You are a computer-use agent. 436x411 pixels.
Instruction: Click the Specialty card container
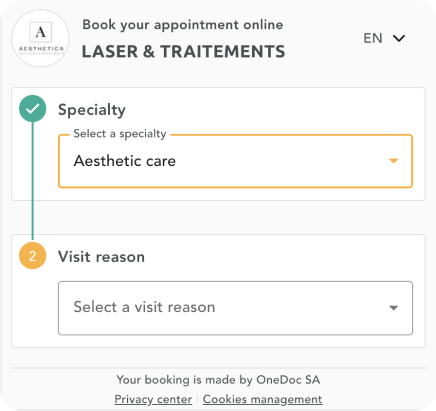(218, 144)
